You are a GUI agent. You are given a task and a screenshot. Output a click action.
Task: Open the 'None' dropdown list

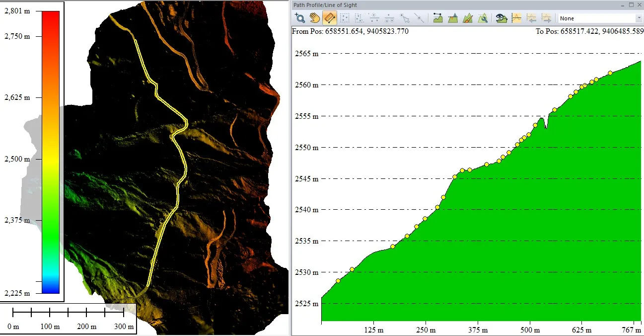(x=600, y=18)
